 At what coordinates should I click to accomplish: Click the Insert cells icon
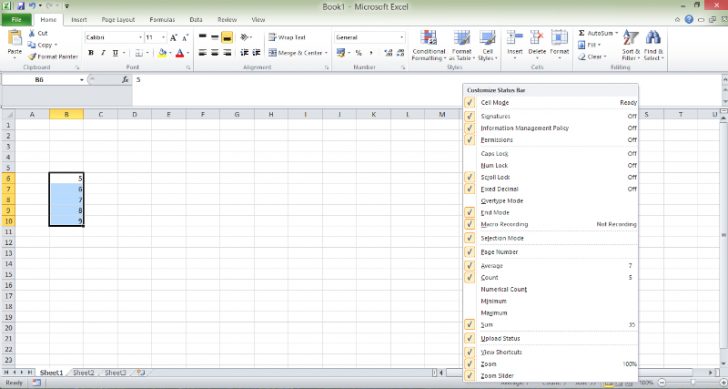(514, 38)
